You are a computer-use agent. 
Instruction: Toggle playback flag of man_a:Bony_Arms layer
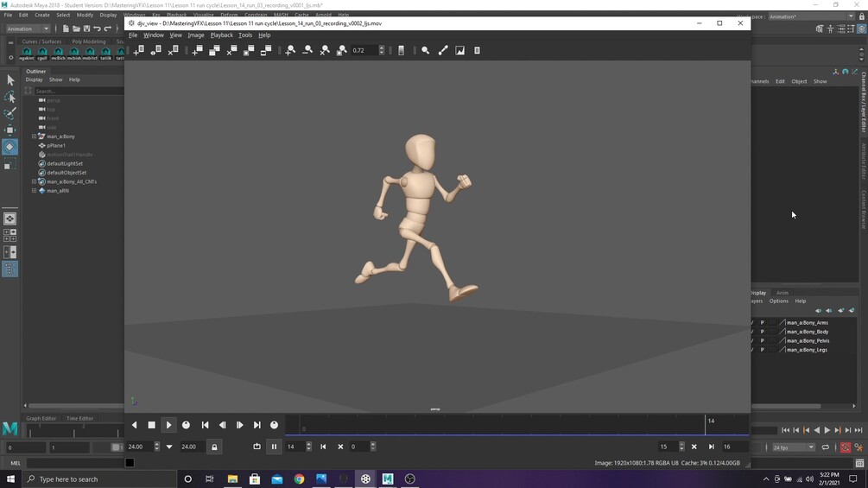763,322
